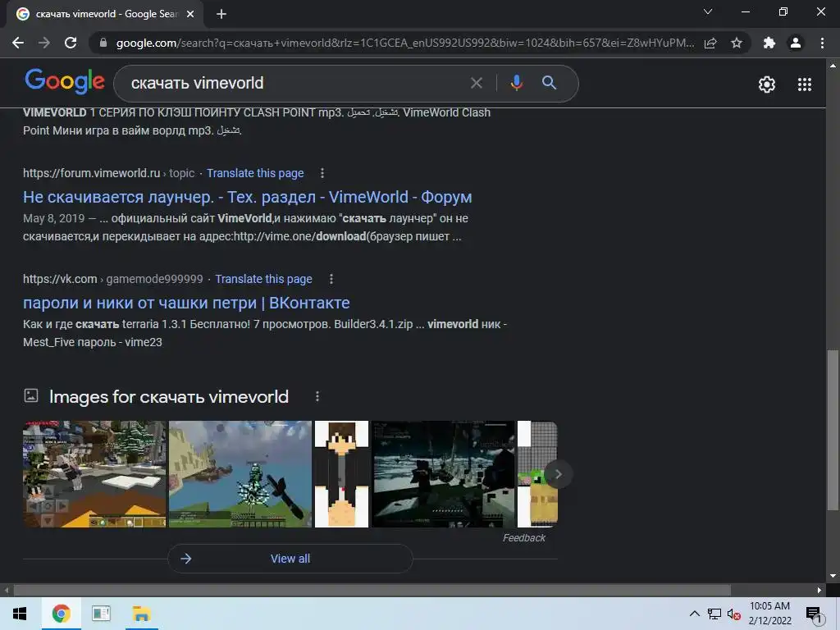The width and height of the screenshot is (840, 630).
Task: Click the browser forward arrow
Action: pos(44,43)
